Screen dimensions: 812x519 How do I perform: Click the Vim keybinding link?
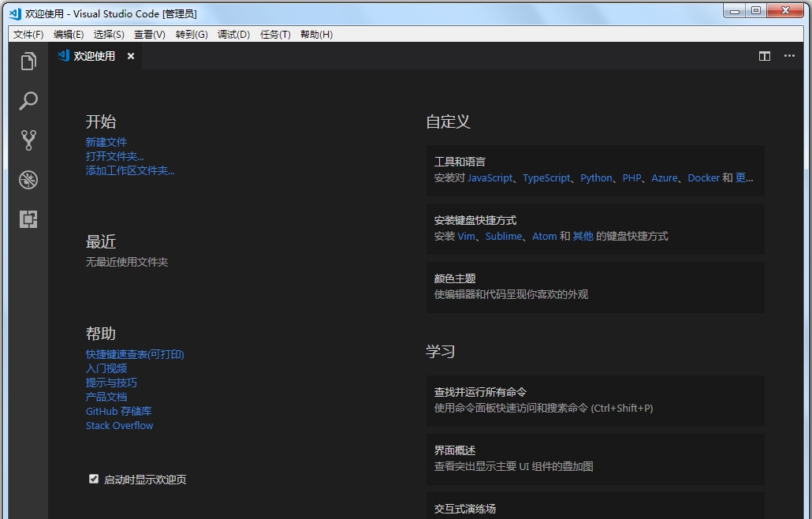tap(466, 236)
